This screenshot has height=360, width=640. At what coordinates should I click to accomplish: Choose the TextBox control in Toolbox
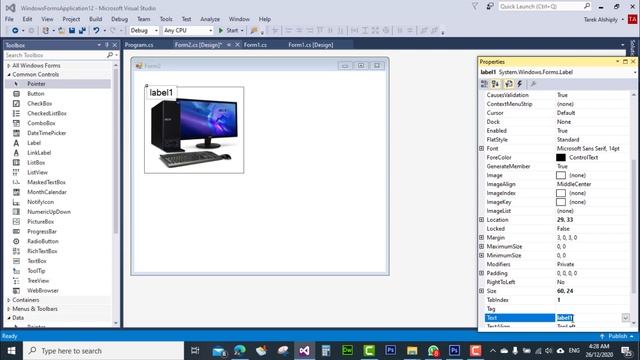[57, 261]
